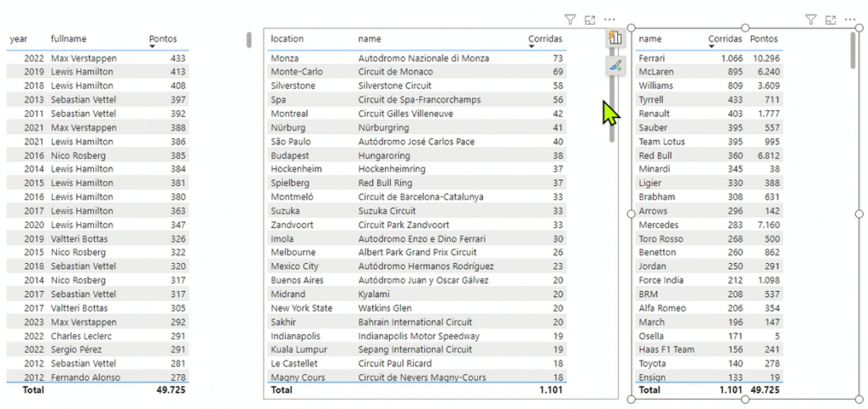Viewport: 868px width, 409px height.
Task: Open more options ellipsis for circuits table
Action: click(609, 19)
